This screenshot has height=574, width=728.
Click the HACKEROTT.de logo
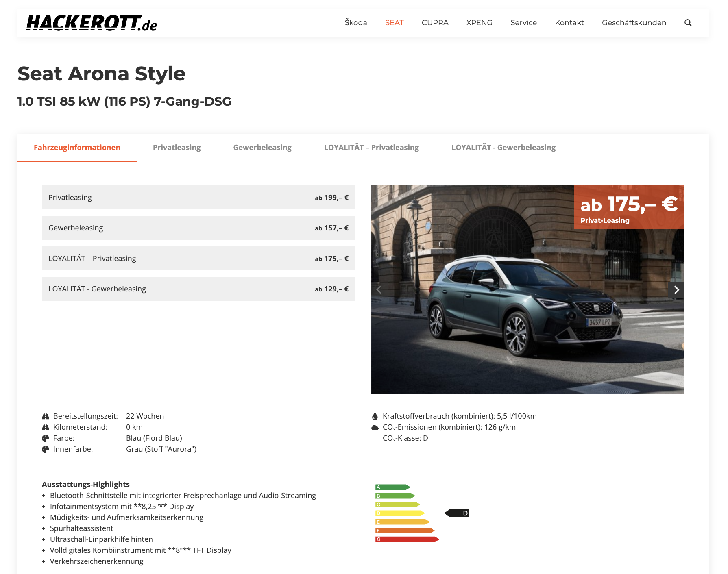[92, 23]
